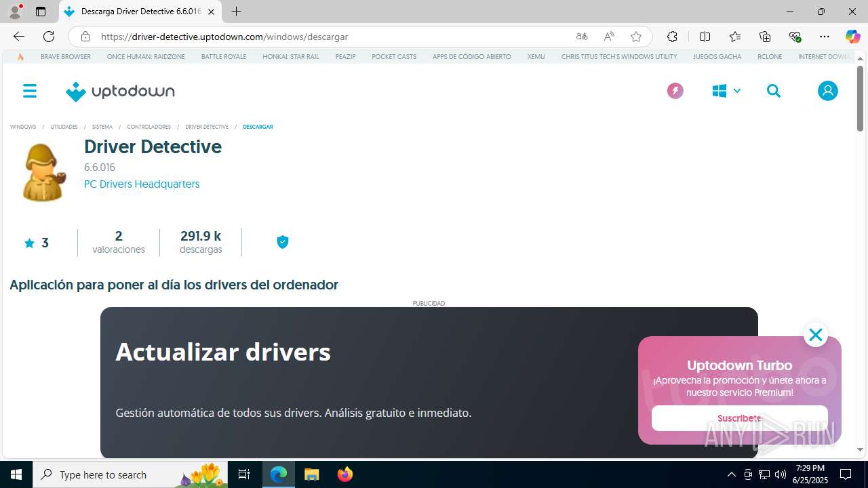This screenshot has height=488, width=868.
Task: Go to the Driver Detective breadcrumb
Action: [207, 127]
